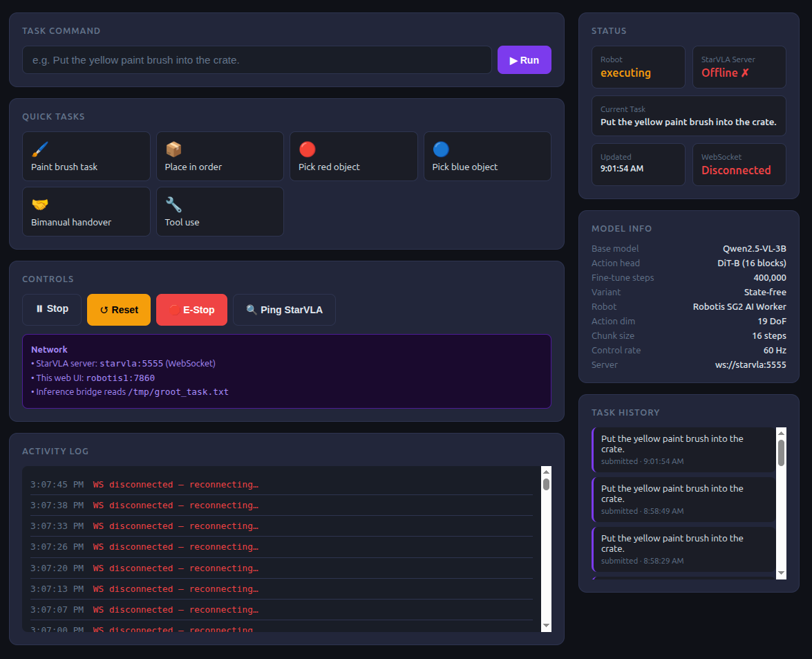Click the 3:07:33 PM log entry
812x659 pixels.
point(281,526)
